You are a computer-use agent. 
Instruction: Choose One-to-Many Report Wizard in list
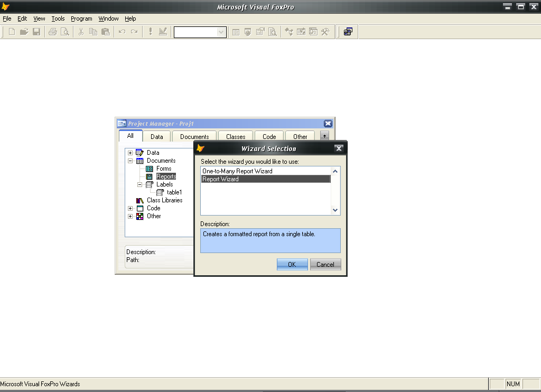[x=266, y=171]
